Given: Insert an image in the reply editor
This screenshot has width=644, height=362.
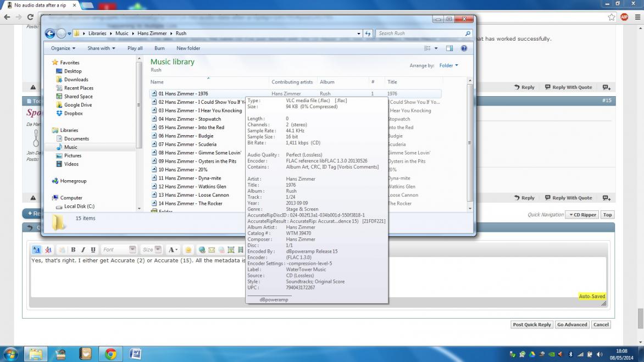Looking at the screenshot, I should (231, 249).
